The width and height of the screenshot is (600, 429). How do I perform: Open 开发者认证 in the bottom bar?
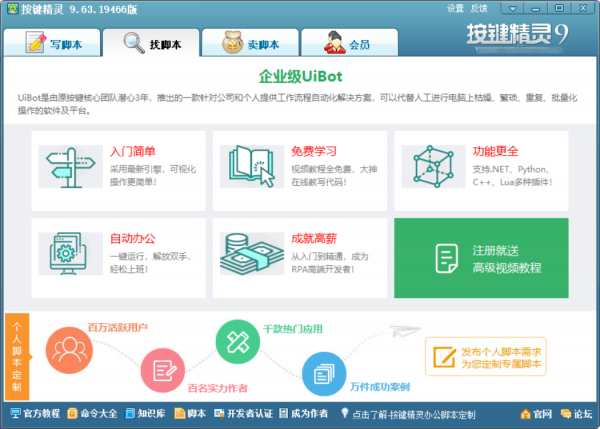(x=243, y=414)
